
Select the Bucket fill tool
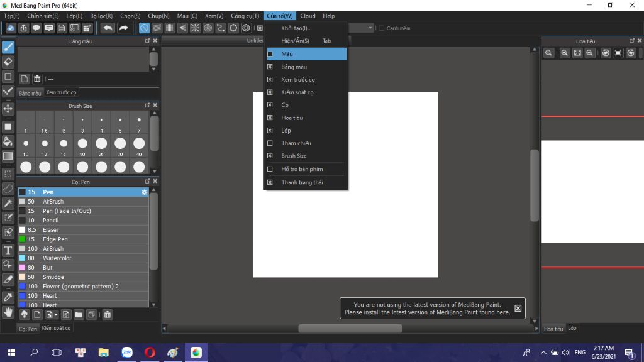click(x=8, y=141)
